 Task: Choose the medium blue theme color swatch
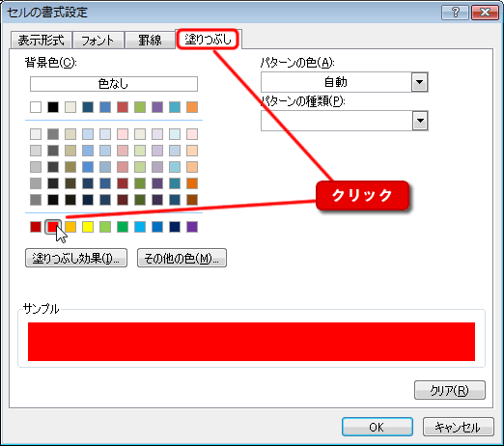(x=105, y=107)
